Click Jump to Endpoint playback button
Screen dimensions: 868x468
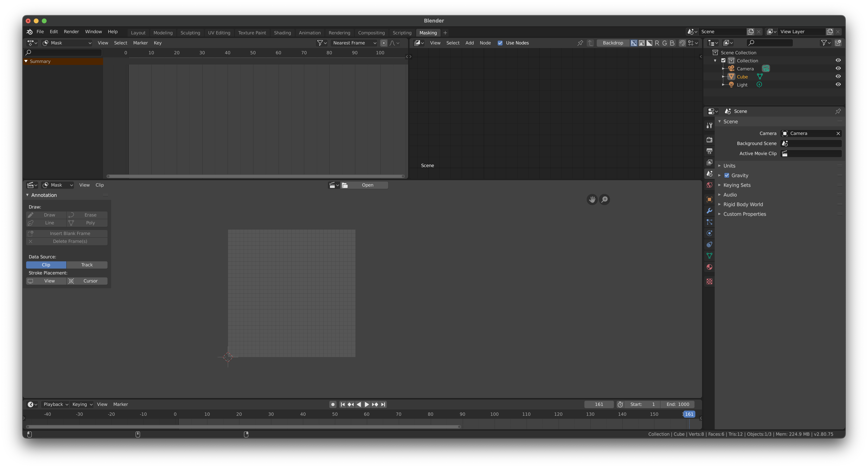tap(383, 404)
